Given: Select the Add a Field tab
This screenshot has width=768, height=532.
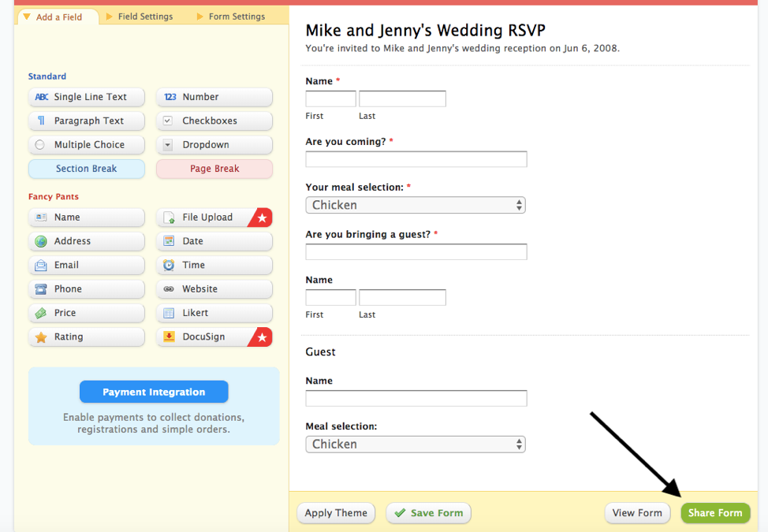Looking at the screenshot, I should click(x=58, y=17).
